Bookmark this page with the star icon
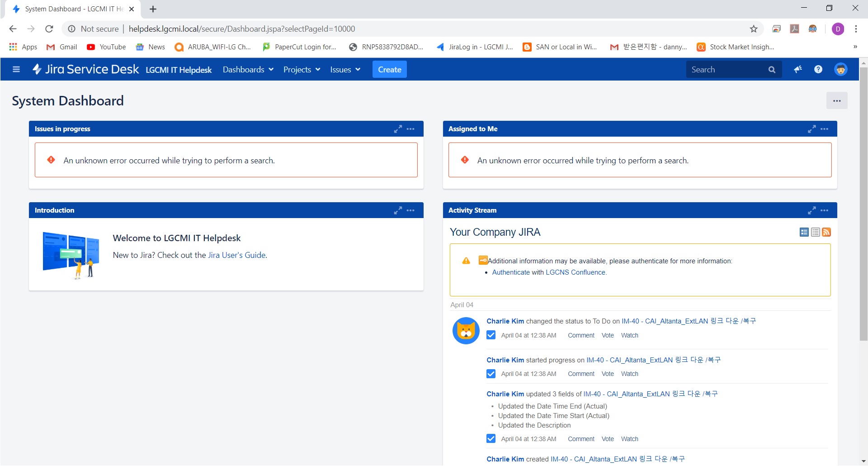The height and width of the screenshot is (466, 868). pyautogui.click(x=754, y=29)
